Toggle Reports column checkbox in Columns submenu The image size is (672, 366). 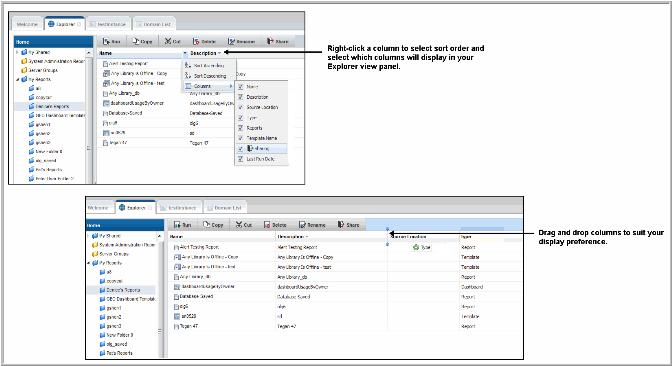click(x=240, y=128)
